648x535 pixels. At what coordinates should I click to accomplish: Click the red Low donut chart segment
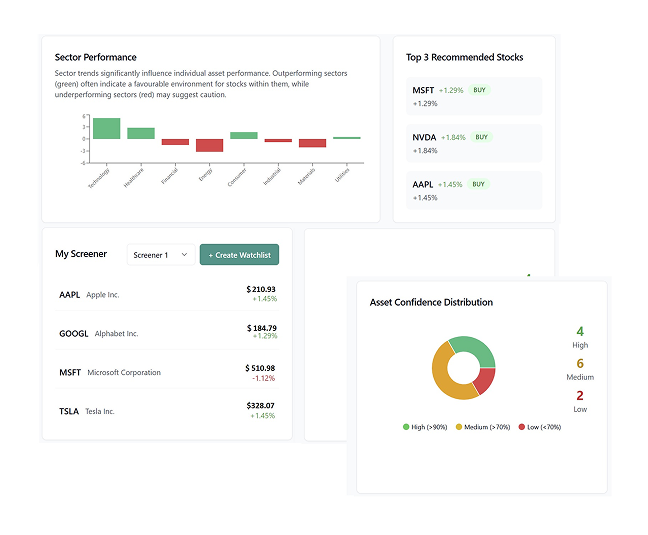click(485, 380)
